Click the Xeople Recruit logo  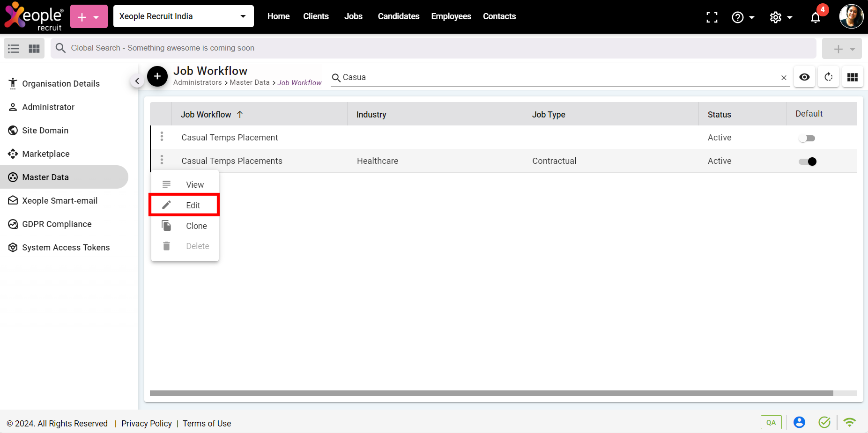coord(34,16)
